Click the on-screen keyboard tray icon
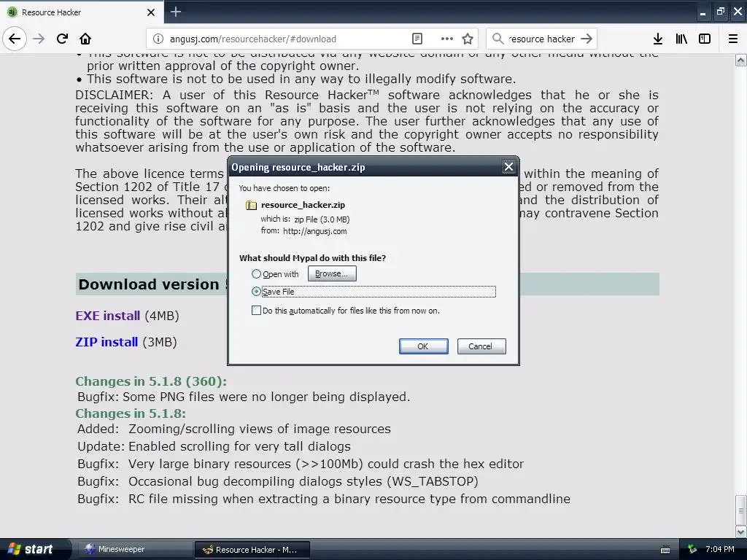 [665, 550]
